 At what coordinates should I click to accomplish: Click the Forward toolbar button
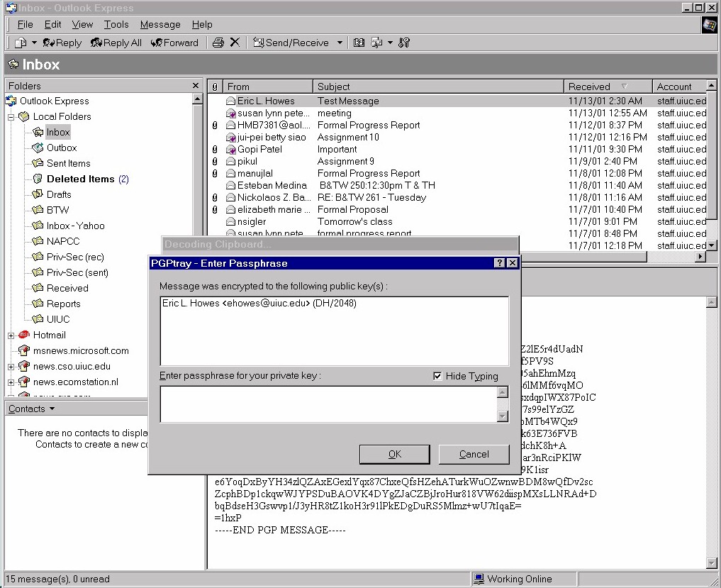174,43
